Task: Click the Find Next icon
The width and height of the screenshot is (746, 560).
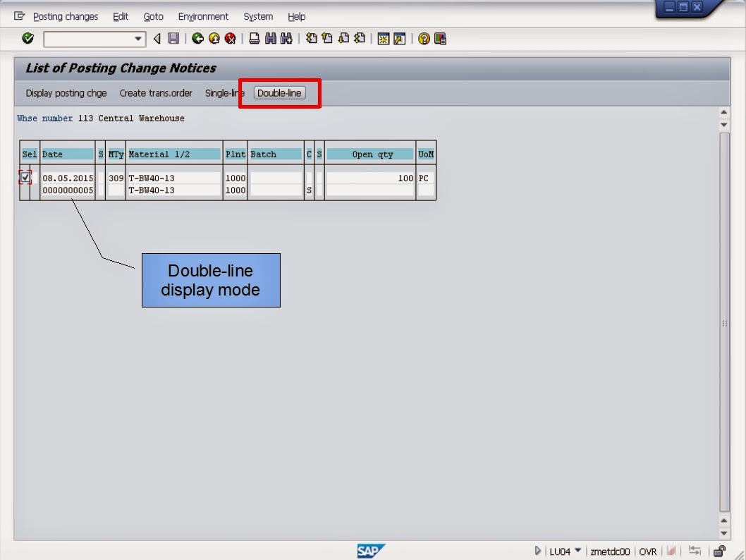Action: (x=287, y=39)
